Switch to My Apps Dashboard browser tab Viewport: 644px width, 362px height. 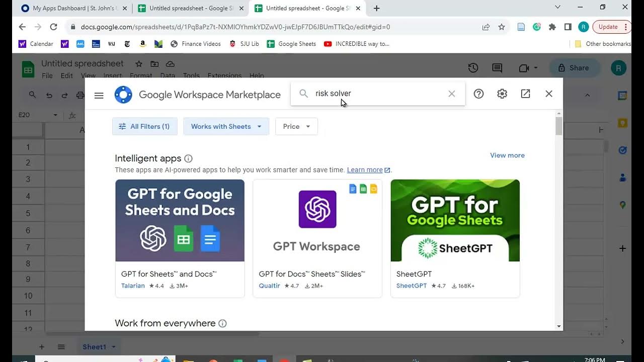(x=74, y=8)
